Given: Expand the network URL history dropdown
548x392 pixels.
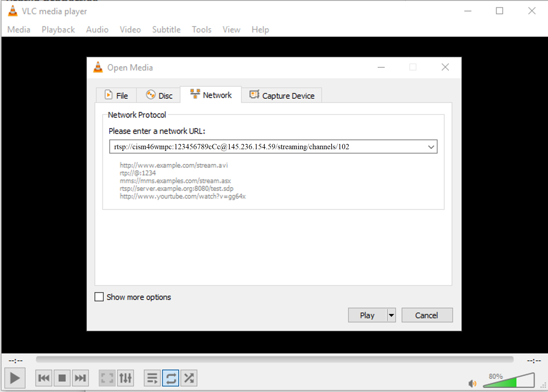Looking at the screenshot, I should (x=431, y=147).
